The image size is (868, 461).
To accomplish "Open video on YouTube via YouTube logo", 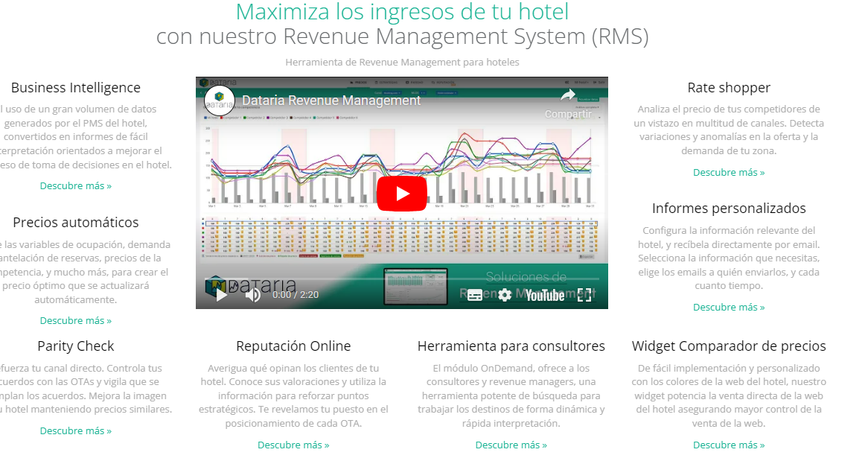I will pyautogui.click(x=545, y=296).
